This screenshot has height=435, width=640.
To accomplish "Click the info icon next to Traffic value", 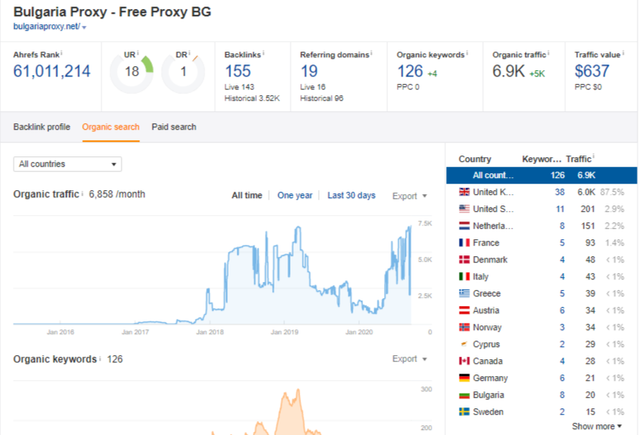I will (x=623, y=53).
